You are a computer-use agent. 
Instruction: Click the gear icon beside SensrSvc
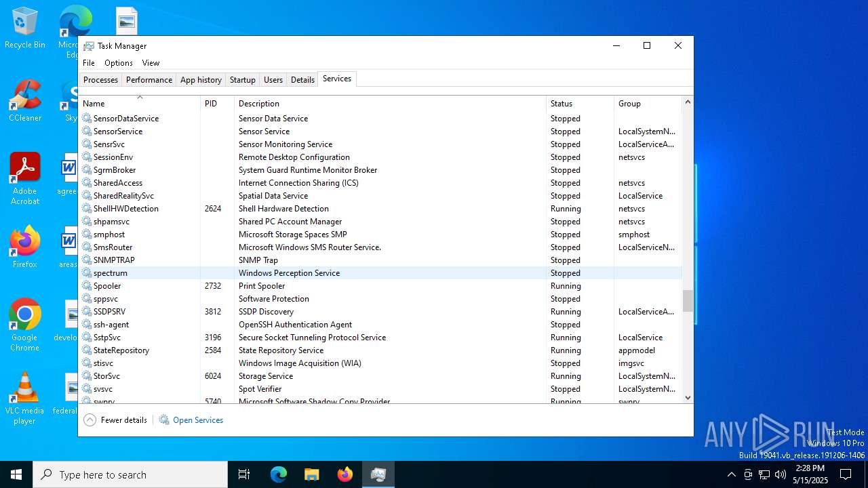[87, 144]
